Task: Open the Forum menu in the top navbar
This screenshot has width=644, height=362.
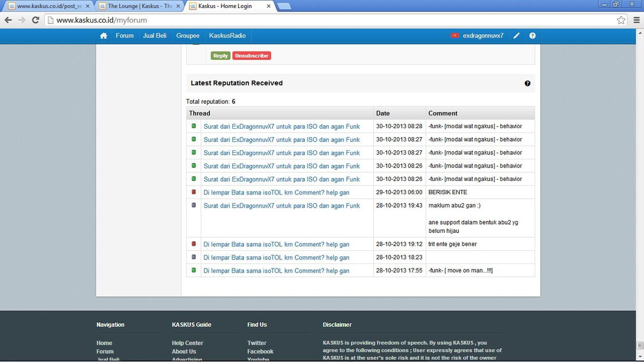Action: point(125,36)
